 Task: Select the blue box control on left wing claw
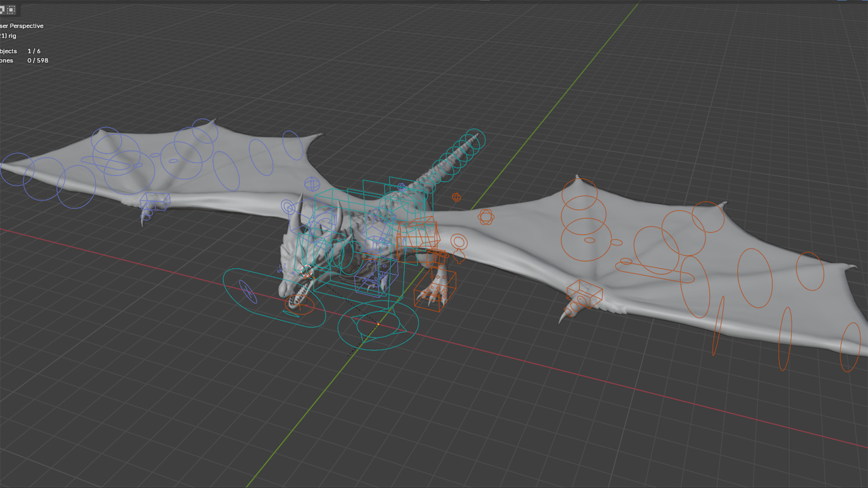click(x=155, y=202)
